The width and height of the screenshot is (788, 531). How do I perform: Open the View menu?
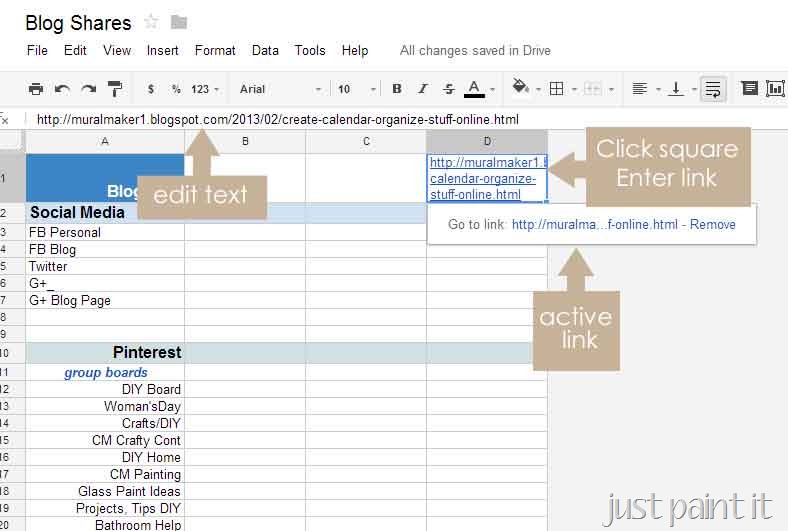(117, 50)
